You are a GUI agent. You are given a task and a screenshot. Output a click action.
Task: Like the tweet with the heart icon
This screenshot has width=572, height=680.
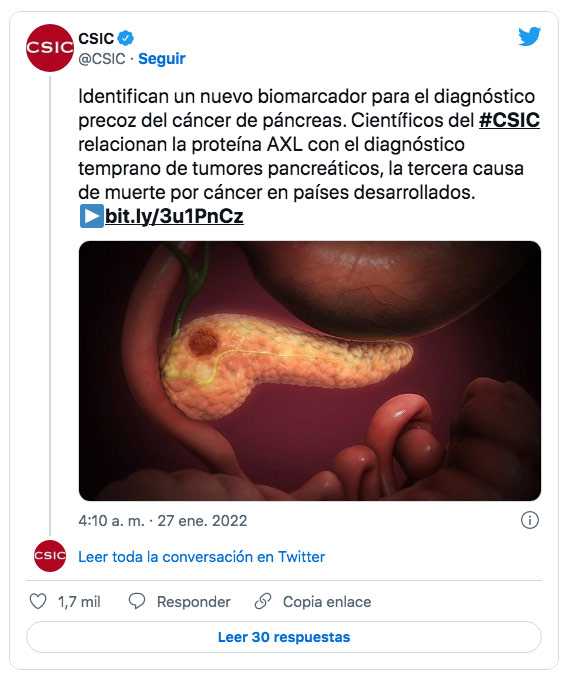(x=38, y=602)
